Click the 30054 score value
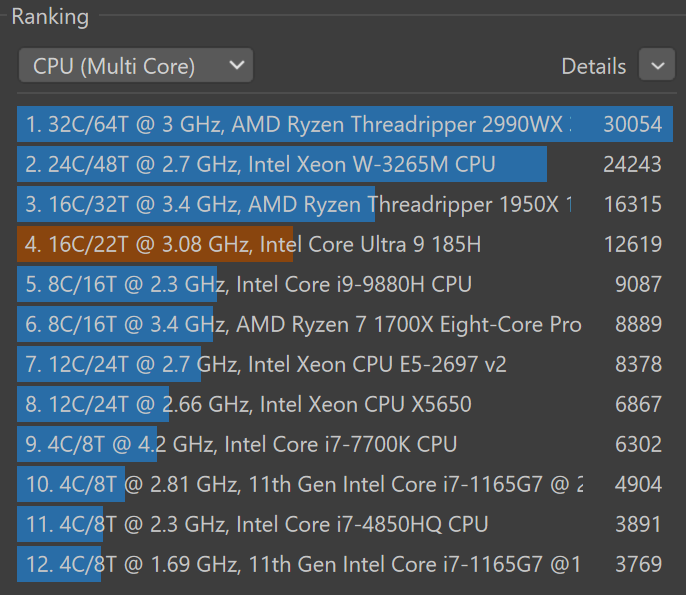Viewport: 686px width, 595px height. (x=632, y=124)
